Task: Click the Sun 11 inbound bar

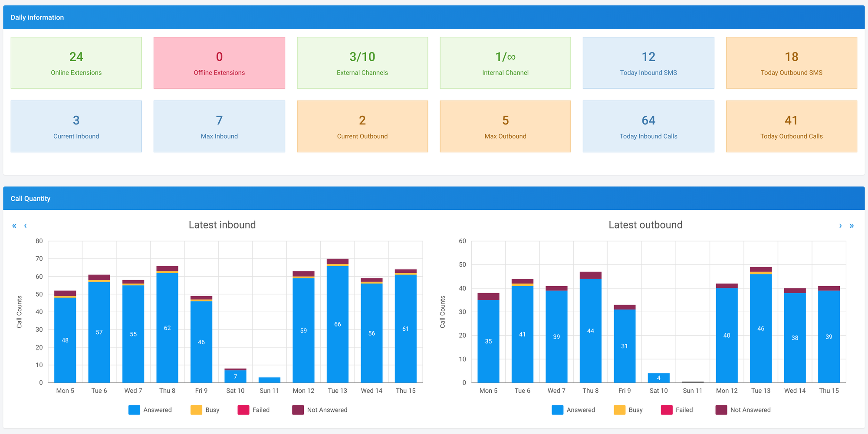Action: pos(270,380)
